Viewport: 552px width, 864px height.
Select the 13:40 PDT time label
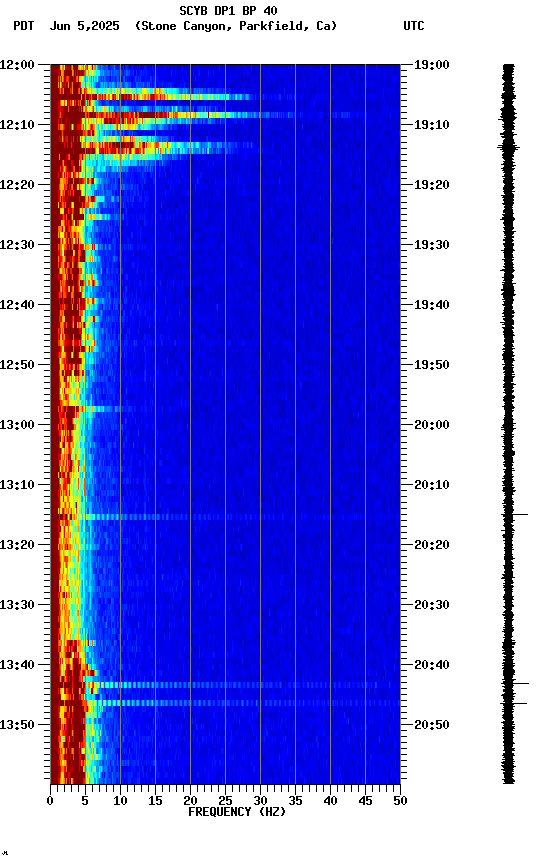(x=17, y=665)
